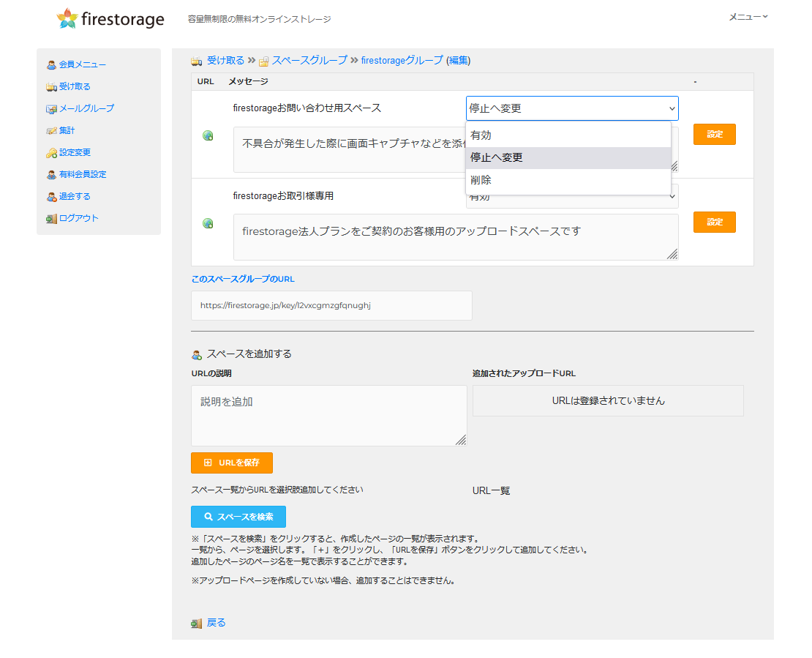812x658 pixels.
Task: Click globe icon for お問い合わせ用スペース
Action: tap(208, 135)
